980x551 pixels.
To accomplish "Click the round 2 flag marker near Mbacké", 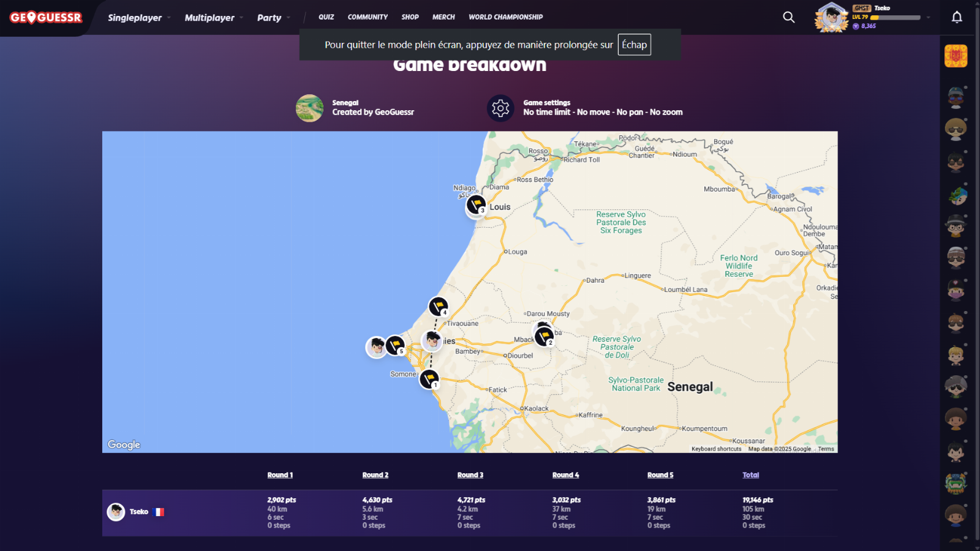I will pos(544,336).
